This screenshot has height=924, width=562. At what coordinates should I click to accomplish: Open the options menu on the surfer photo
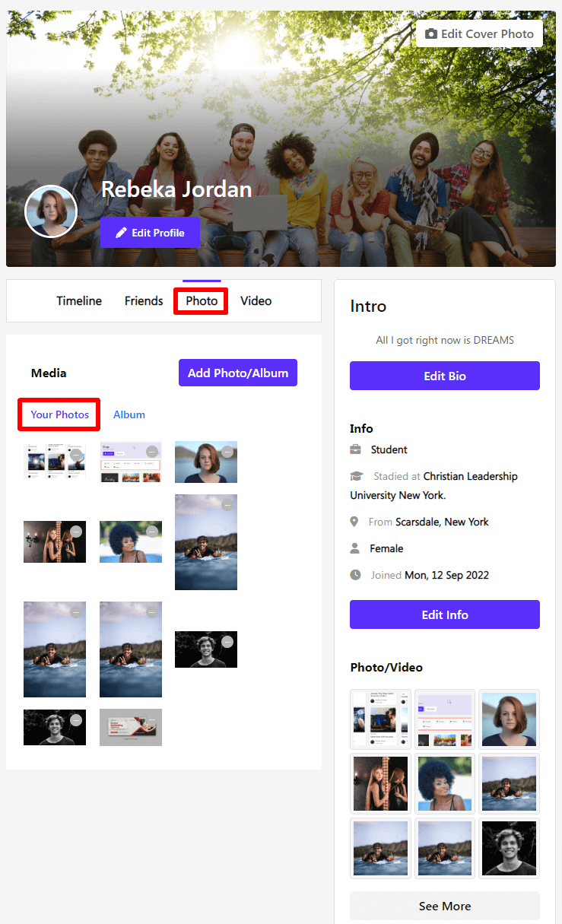tap(227, 504)
